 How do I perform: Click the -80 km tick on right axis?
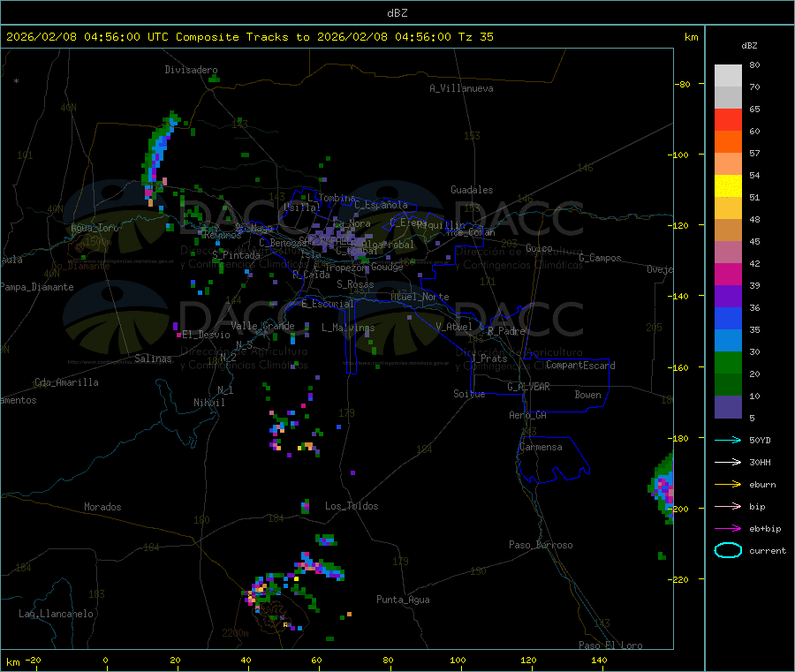(x=683, y=84)
